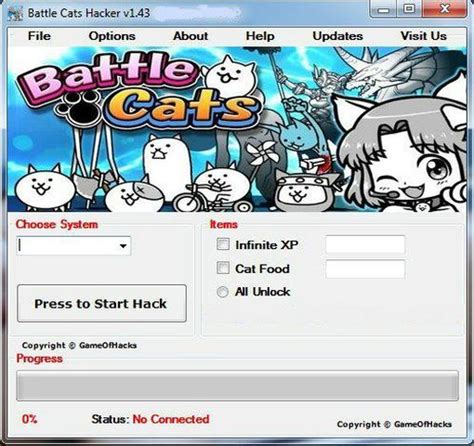
Task: Open the File menu
Action: pyautogui.click(x=39, y=36)
